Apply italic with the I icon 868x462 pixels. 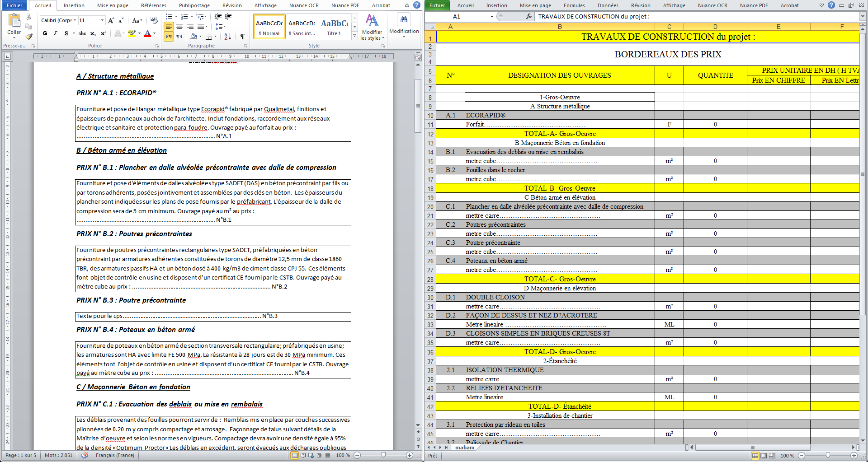pos(55,33)
